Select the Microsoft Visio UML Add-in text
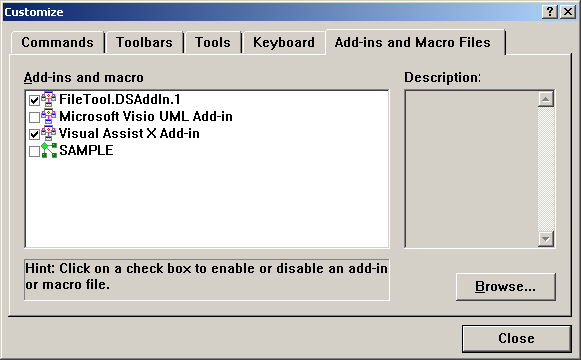Screen dimensions: 581x360 (x=146, y=116)
